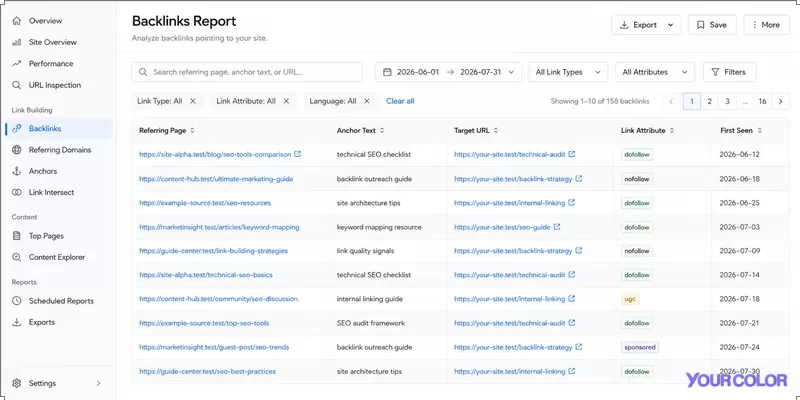The image size is (800, 400).
Task: Expand the Export dropdown
Action: [646, 24]
